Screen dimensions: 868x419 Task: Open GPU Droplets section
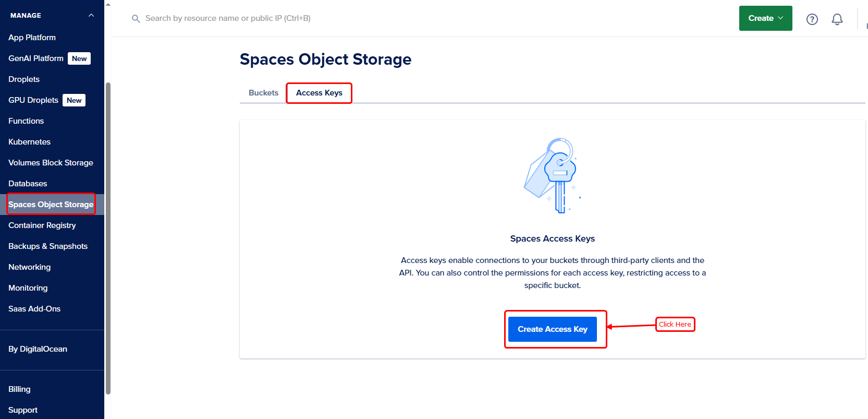point(33,100)
